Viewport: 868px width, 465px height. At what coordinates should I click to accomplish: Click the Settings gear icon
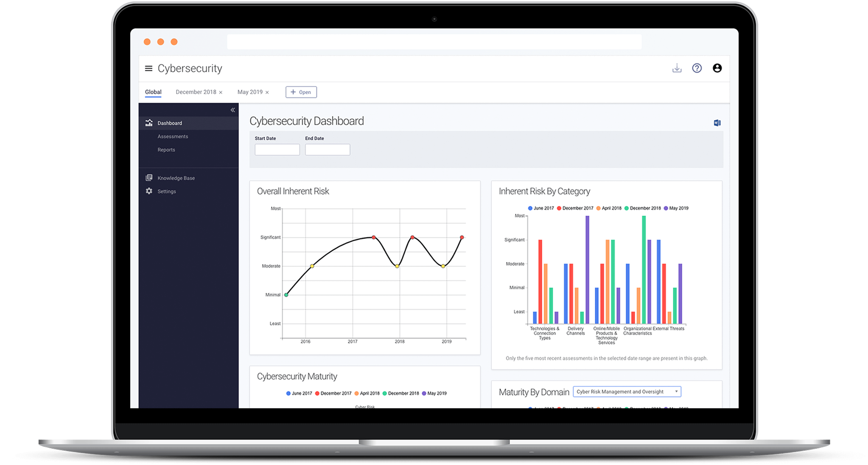click(149, 191)
